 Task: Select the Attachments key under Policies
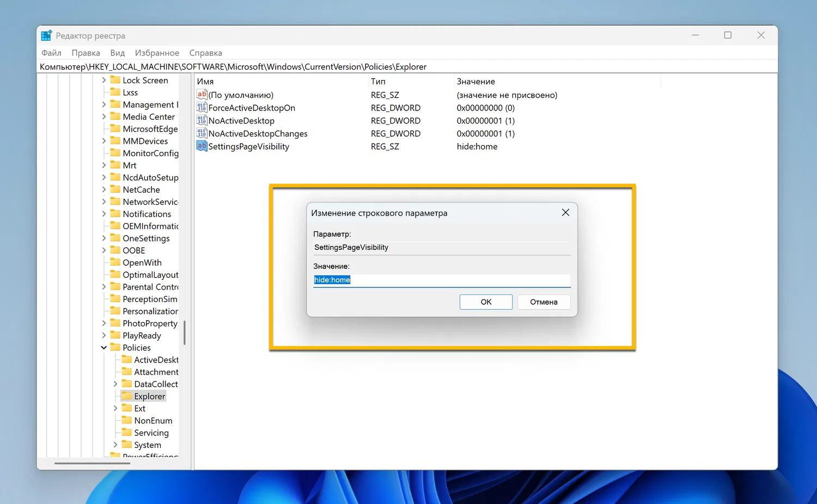point(156,372)
